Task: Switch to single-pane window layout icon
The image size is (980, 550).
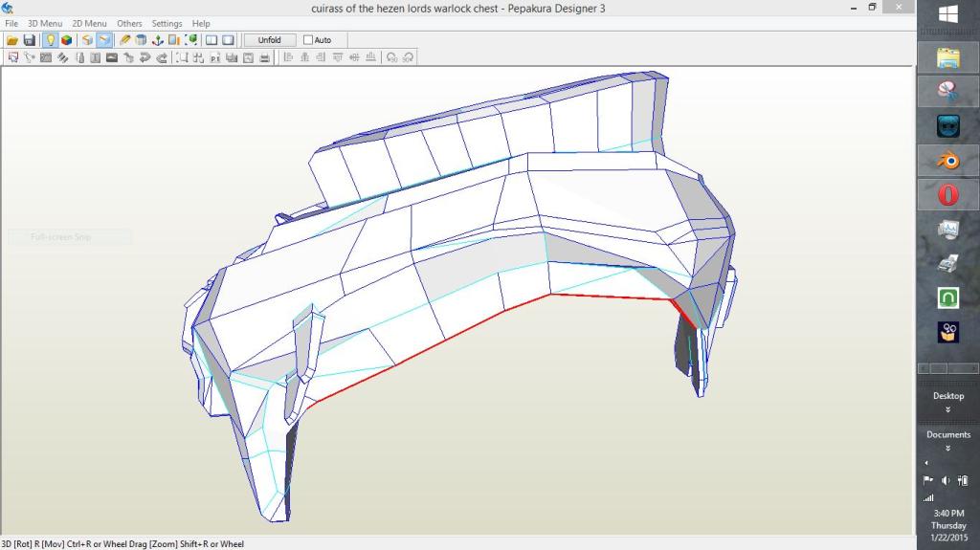Action: 228,40
